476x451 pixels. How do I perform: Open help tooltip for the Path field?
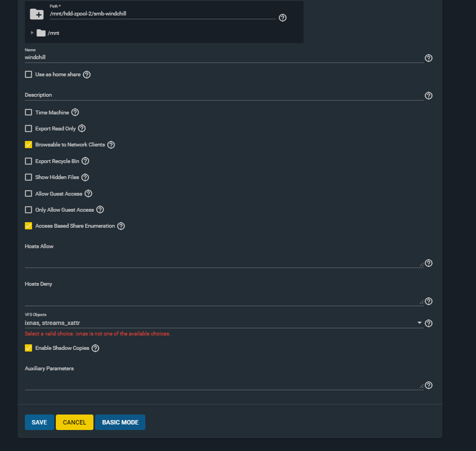[283, 18]
